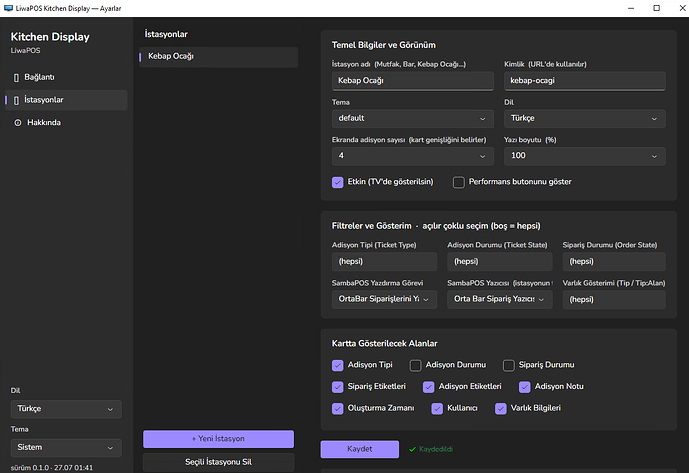The image size is (689, 473).
Task: Maximize the Kitchen Display window
Action: pos(656,8)
